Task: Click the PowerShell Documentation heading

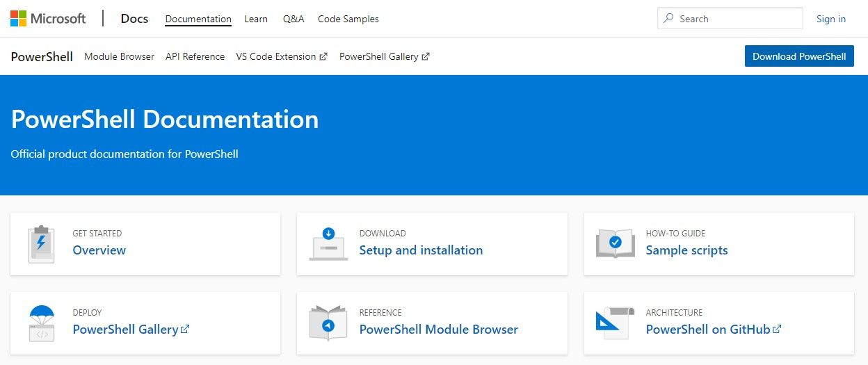Action: [x=165, y=120]
